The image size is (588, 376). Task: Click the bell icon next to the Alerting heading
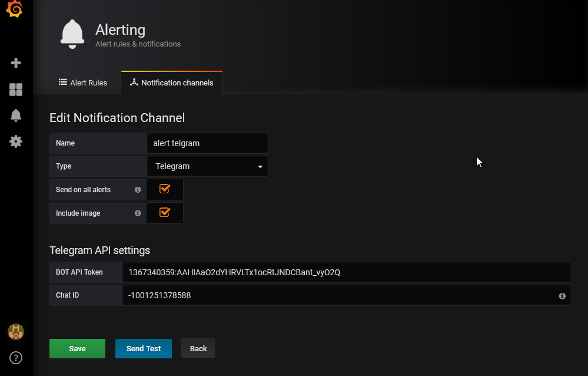click(72, 34)
